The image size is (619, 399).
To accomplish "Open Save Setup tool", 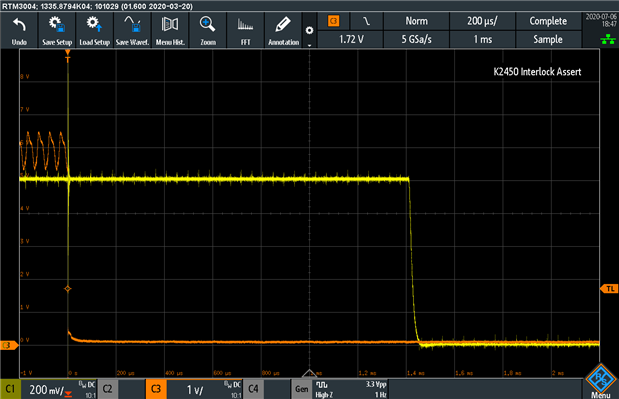I will (57, 30).
